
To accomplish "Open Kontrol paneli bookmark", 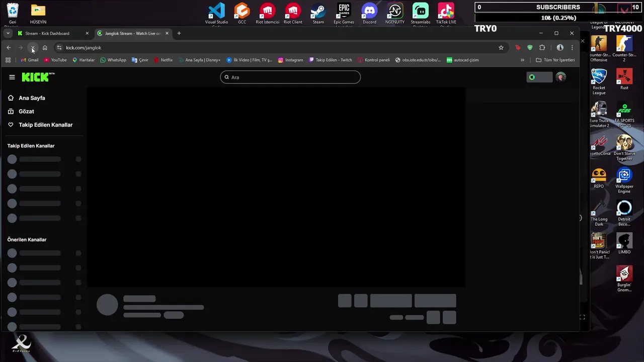I will click(x=374, y=60).
